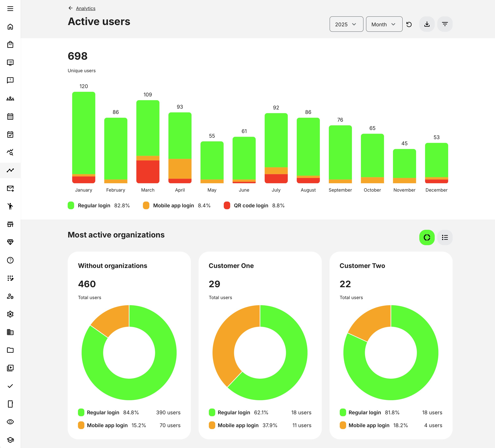Click the reset icon beside the Month dropdown
This screenshot has width=495, height=448.
[x=409, y=24]
